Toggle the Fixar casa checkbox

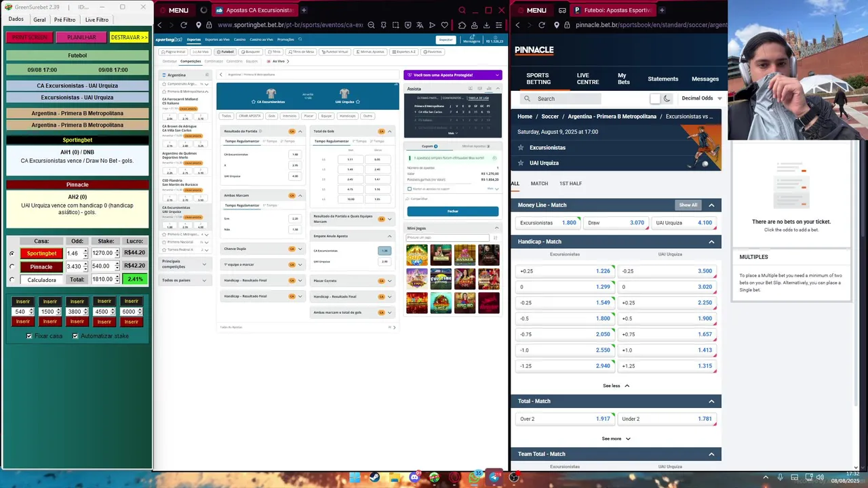pos(29,336)
